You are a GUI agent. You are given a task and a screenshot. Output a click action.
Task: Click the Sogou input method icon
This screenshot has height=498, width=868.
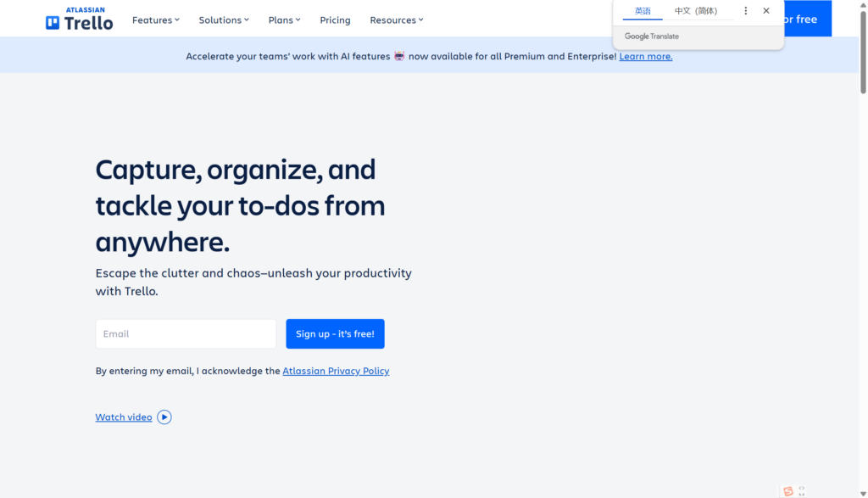[788, 491]
